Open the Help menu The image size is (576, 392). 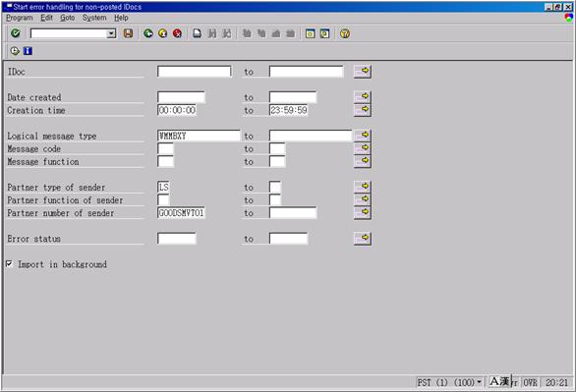[121, 18]
